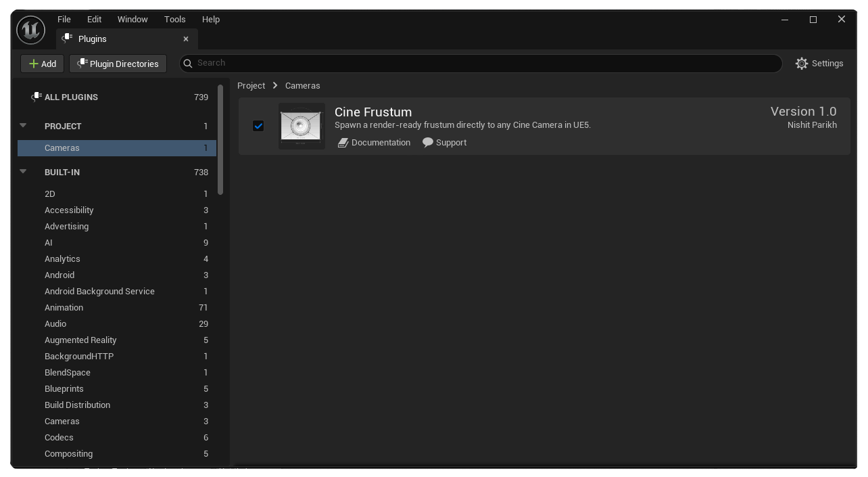Click the Unreal Engine logo icon
Viewport: 868px width, 477px height.
[x=30, y=30]
